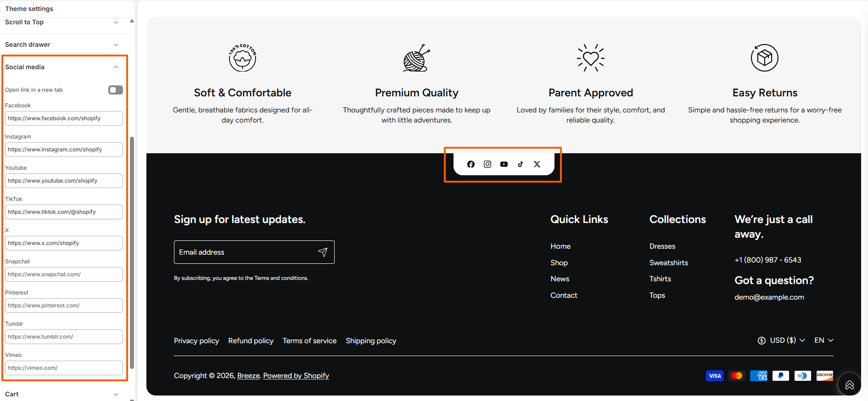Click the PayPal payment icon
This screenshot has width=868, height=401.
click(x=781, y=376)
